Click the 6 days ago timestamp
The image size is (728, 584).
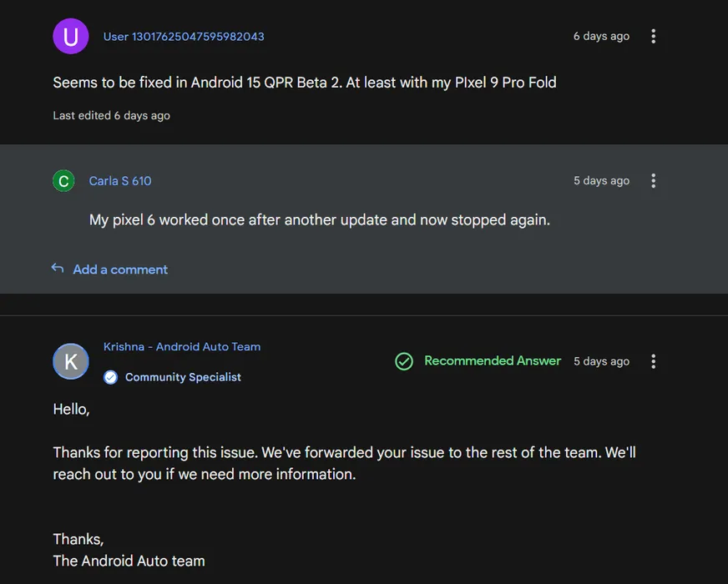tap(601, 36)
